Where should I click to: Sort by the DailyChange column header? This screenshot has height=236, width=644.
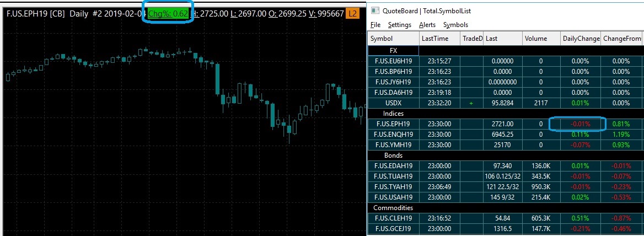(x=580, y=39)
